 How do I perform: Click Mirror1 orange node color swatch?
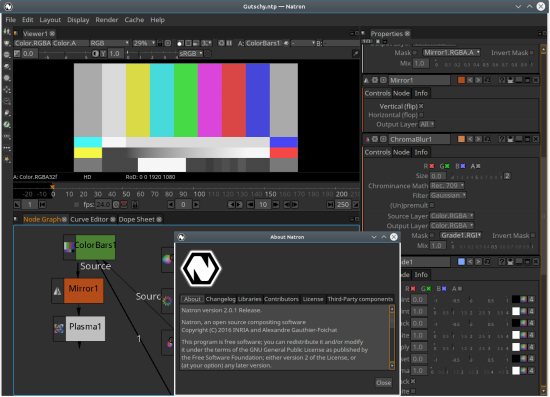(461, 80)
